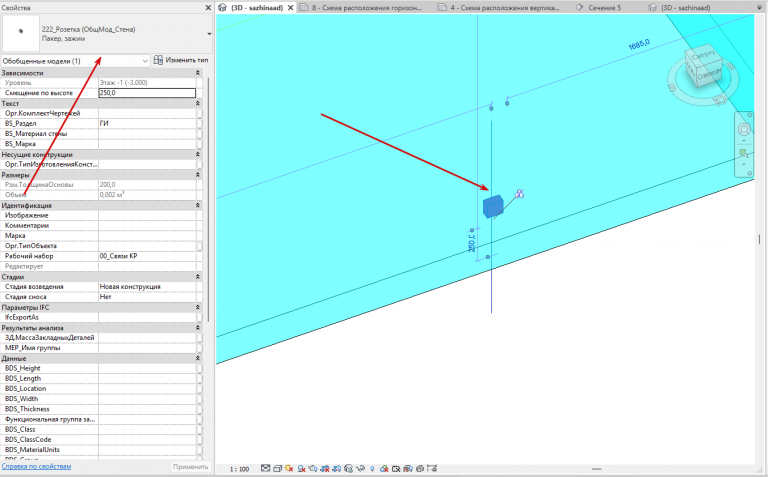
Task: Collapse the Результаты анализа section
Action: (198, 328)
